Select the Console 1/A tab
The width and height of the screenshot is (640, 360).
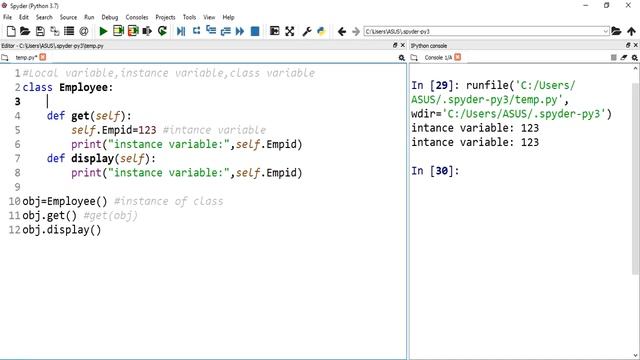(438, 58)
